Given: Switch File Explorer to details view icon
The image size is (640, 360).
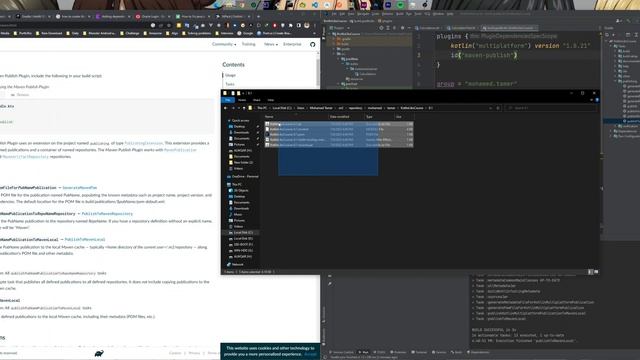Looking at the screenshot, I should pyautogui.click(x=590, y=272).
